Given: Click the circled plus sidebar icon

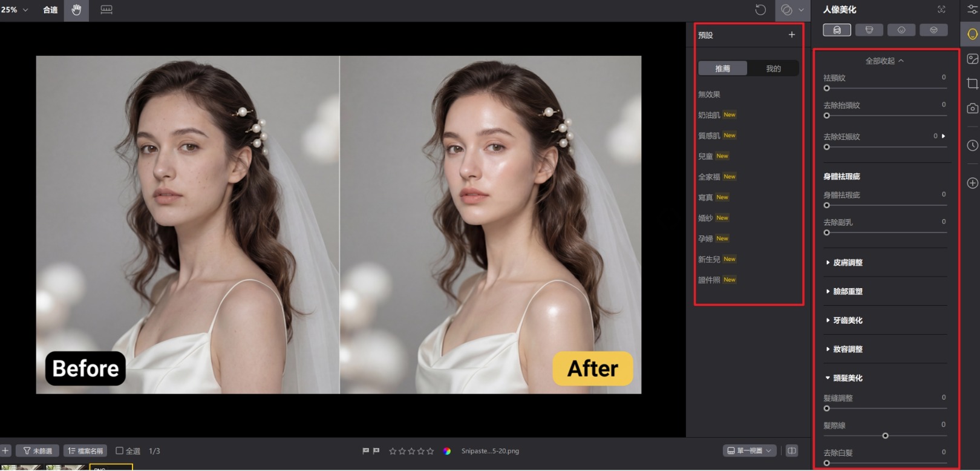Looking at the screenshot, I should (x=972, y=183).
